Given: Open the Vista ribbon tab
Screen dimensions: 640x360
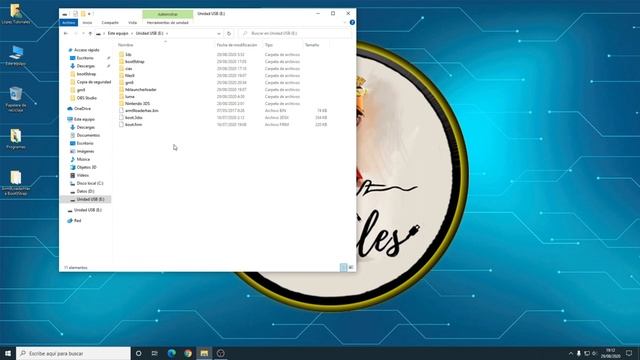Looking at the screenshot, I should [x=132, y=22].
